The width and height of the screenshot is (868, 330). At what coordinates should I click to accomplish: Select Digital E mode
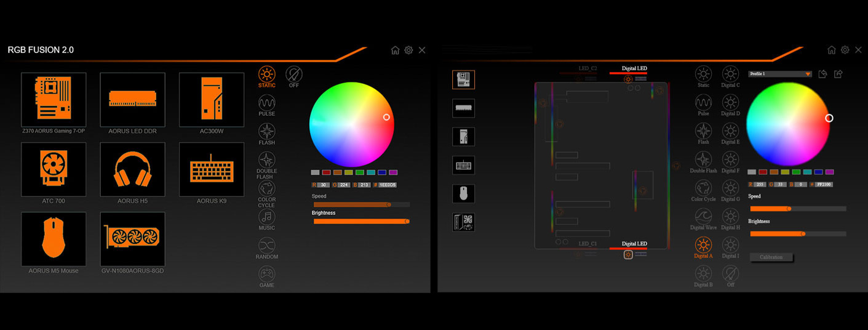coord(730,134)
